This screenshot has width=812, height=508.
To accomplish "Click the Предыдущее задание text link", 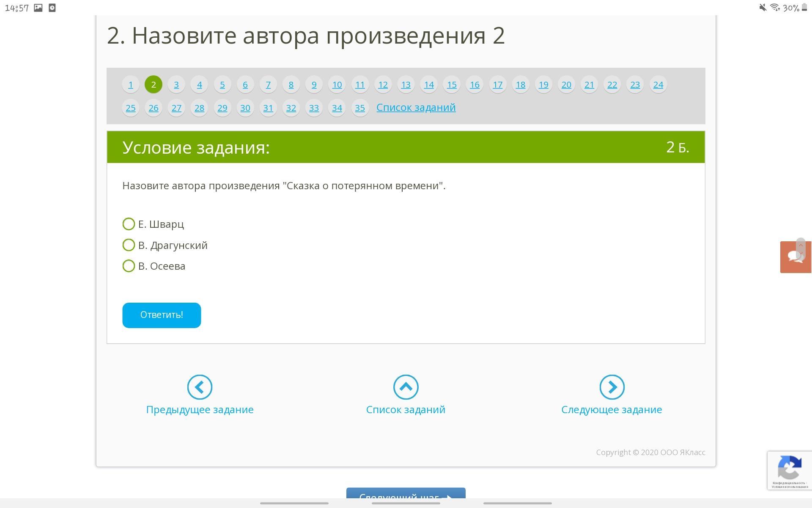I will 200,409.
